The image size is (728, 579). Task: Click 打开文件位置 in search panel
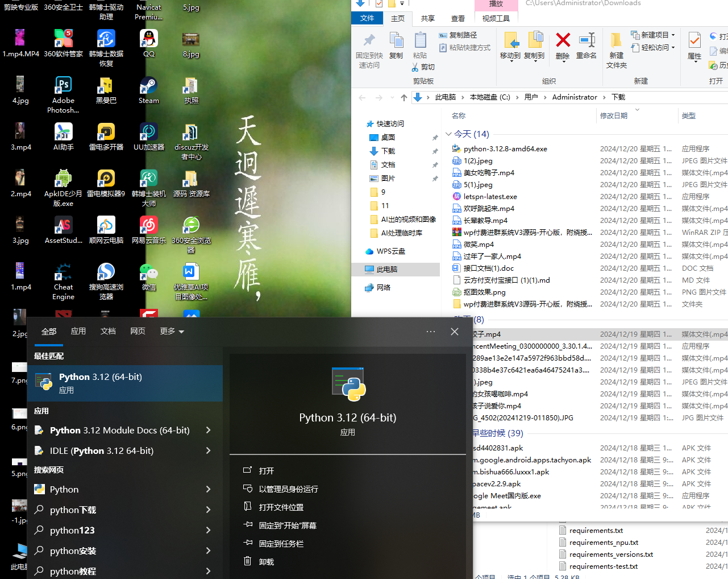[273, 507]
